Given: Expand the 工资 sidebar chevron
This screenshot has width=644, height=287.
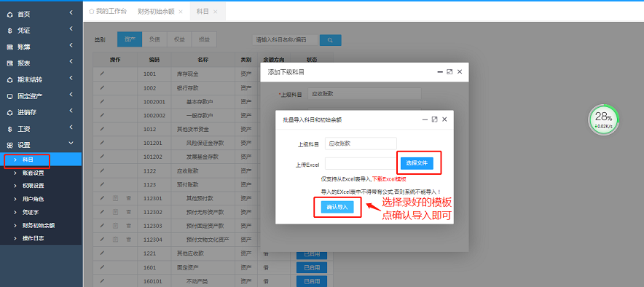Looking at the screenshot, I should 71,127.
